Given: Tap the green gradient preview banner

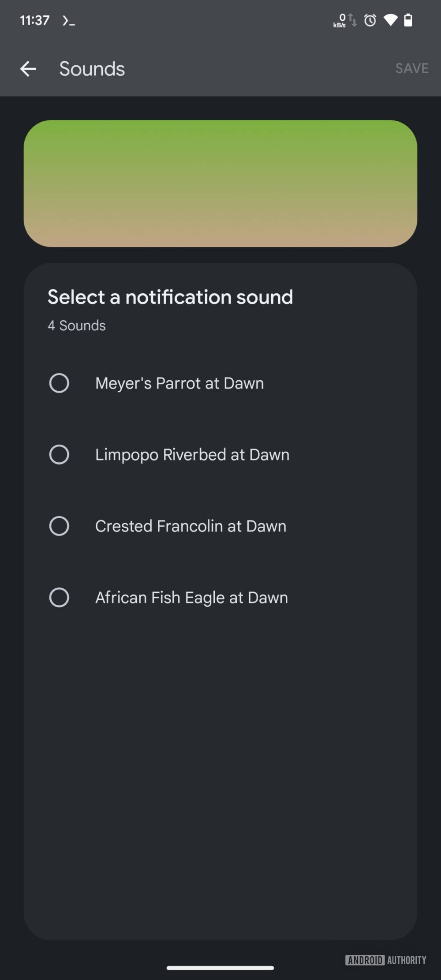Looking at the screenshot, I should click(220, 183).
